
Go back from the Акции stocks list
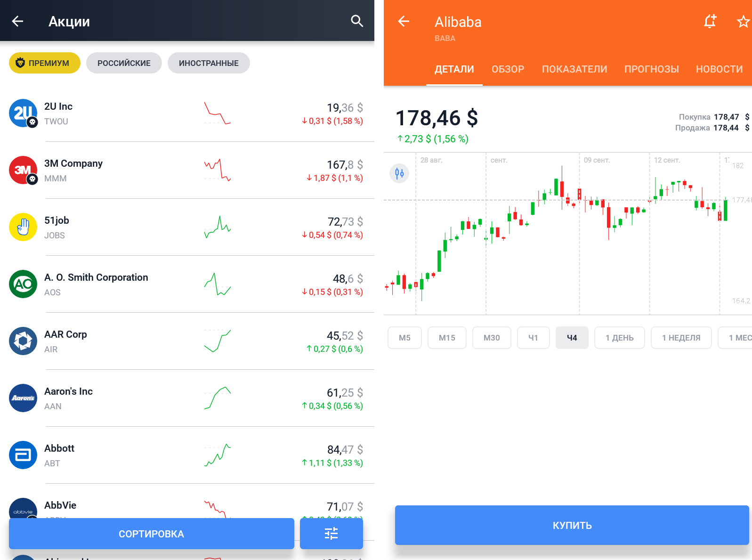click(17, 21)
